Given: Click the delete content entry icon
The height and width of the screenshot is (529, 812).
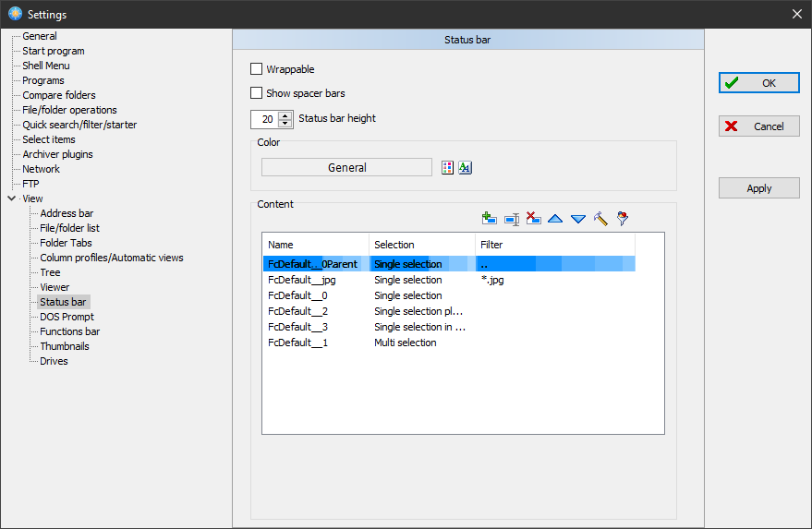Looking at the screenshot, I should [533, 219].
